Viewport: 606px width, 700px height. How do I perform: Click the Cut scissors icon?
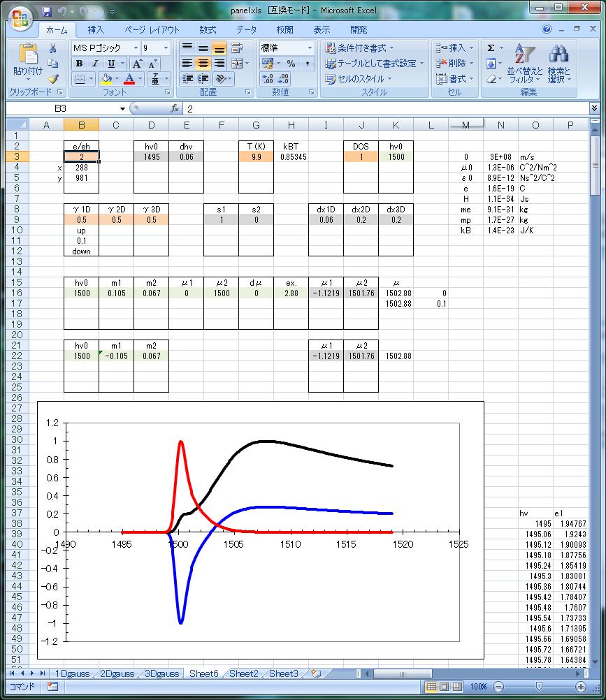[52, 48]
